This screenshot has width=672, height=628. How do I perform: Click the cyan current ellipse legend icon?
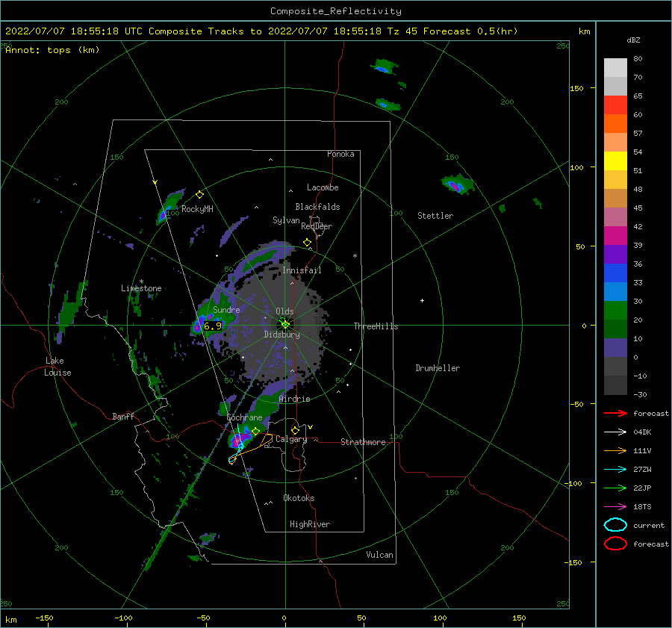point(615,525)
